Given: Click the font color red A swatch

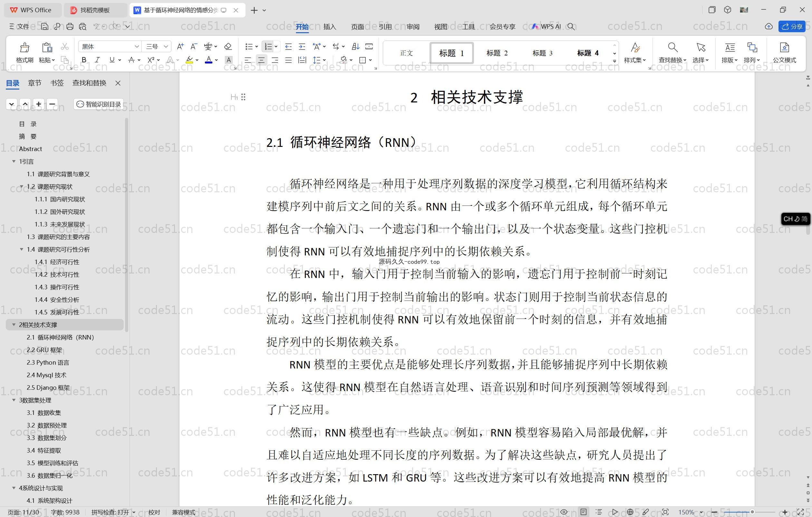Looking at the screenshot, I should (209, 60).
